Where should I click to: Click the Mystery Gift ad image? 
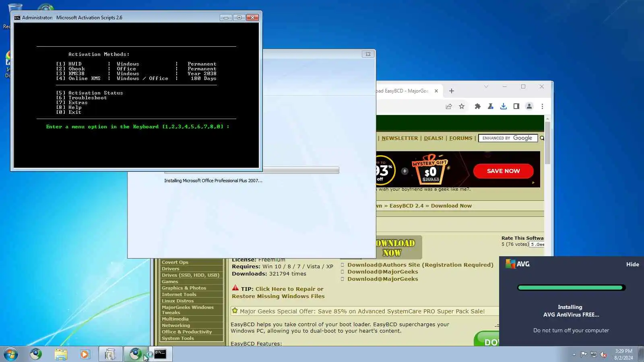[x=430, y=170]
